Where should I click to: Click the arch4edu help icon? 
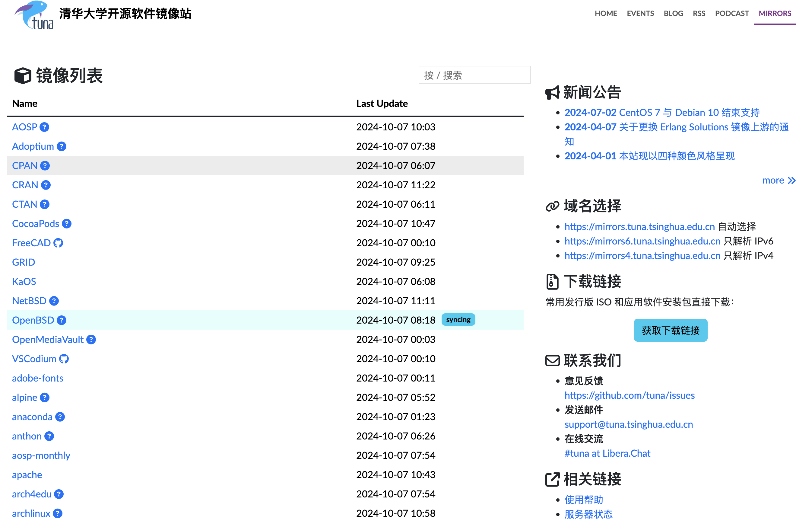pos(59,494)
